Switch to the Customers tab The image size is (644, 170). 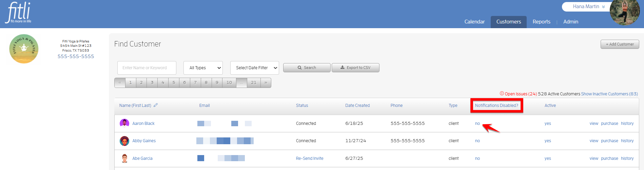point(509,22)
